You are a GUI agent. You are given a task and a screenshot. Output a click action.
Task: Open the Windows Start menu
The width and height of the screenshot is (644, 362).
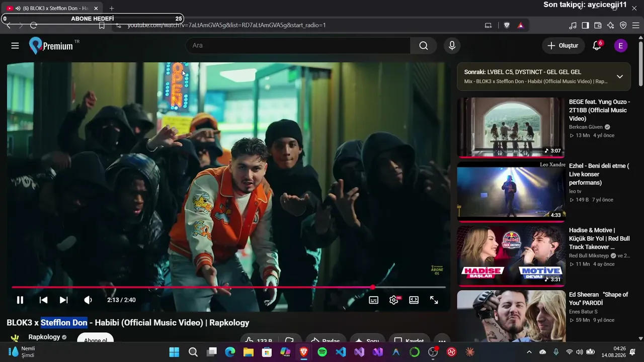[x=174, y=352]
